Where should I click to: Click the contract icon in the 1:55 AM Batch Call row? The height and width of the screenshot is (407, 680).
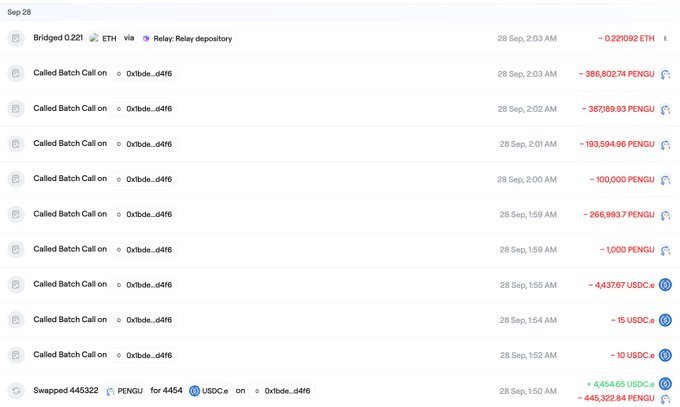pyautogui.click(x=16, y=285)
